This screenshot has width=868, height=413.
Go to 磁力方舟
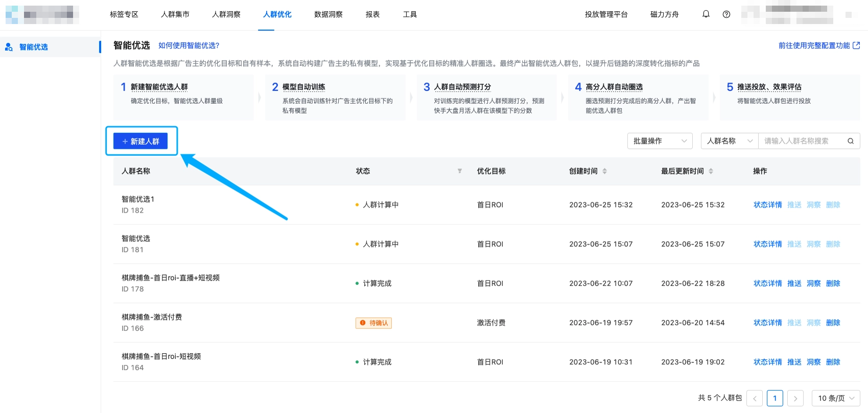(x=665, y=14)
